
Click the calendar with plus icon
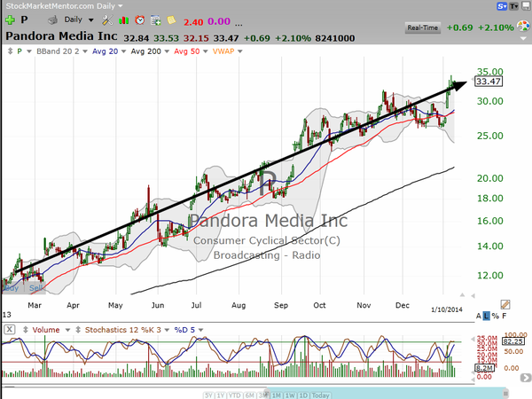point(156,20)
